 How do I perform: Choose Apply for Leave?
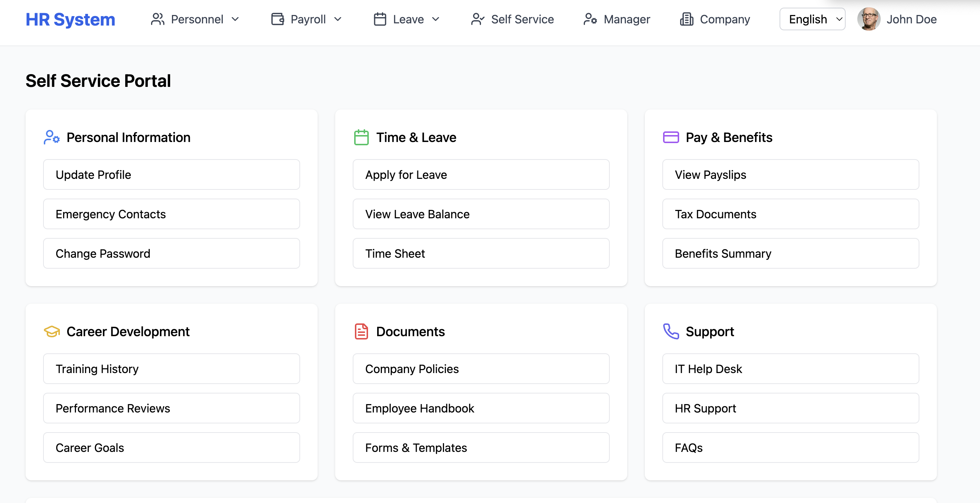click(x=481, y=174)
